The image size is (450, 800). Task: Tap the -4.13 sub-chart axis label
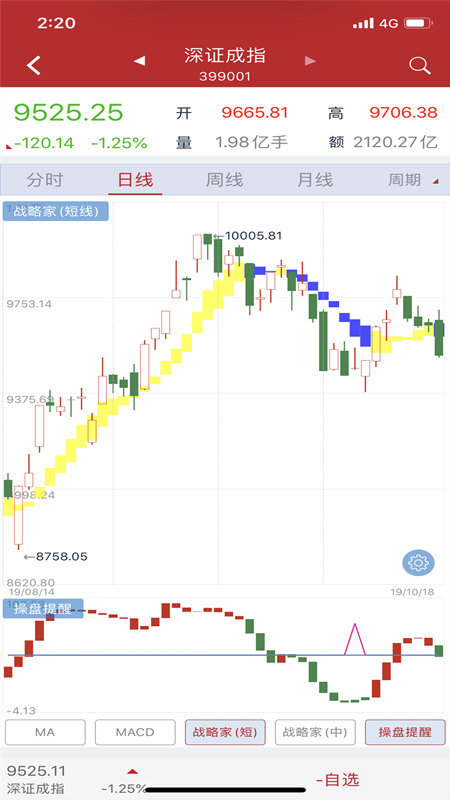(x=21, y=710)
